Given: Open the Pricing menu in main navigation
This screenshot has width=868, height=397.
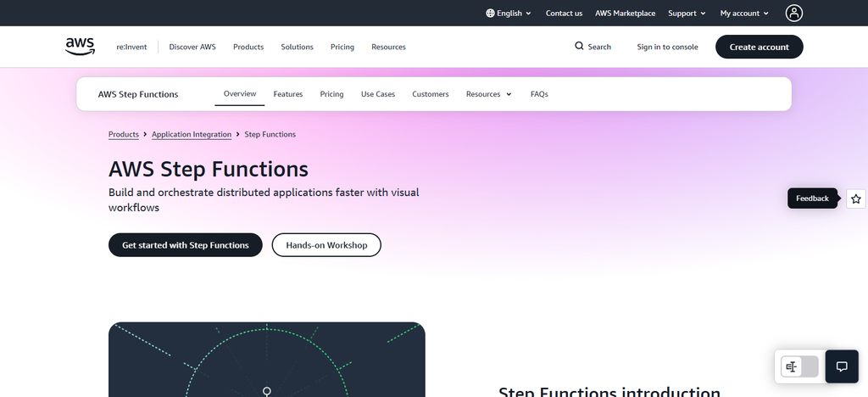Looking at the screenshot, I should [342, 47].
